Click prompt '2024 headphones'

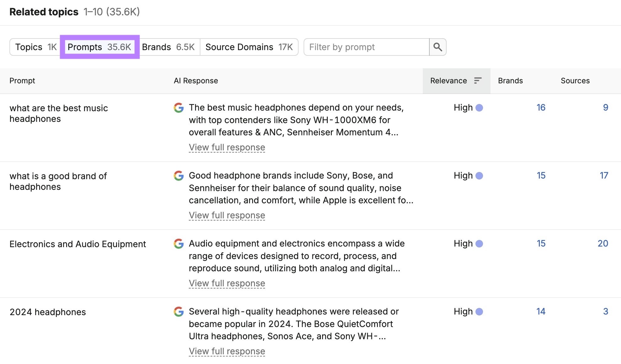coord(48,312)
